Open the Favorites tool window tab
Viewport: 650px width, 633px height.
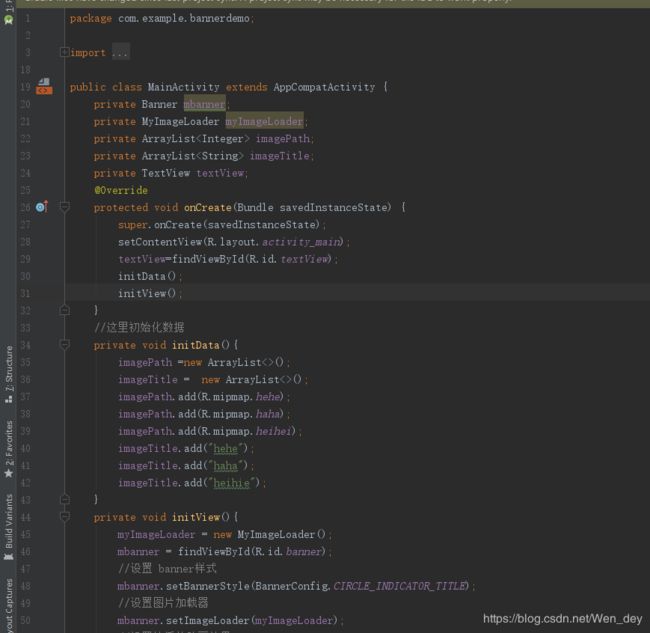point(9,449)
